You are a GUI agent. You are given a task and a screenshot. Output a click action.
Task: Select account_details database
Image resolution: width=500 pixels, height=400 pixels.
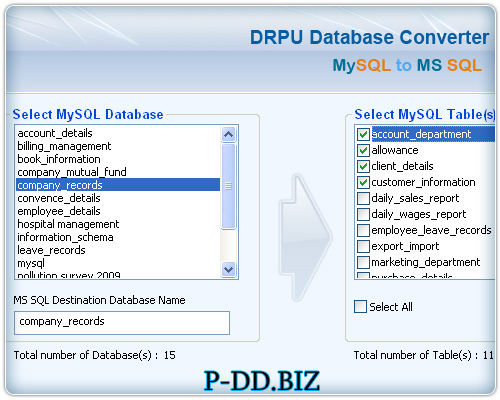pos(118,133)
